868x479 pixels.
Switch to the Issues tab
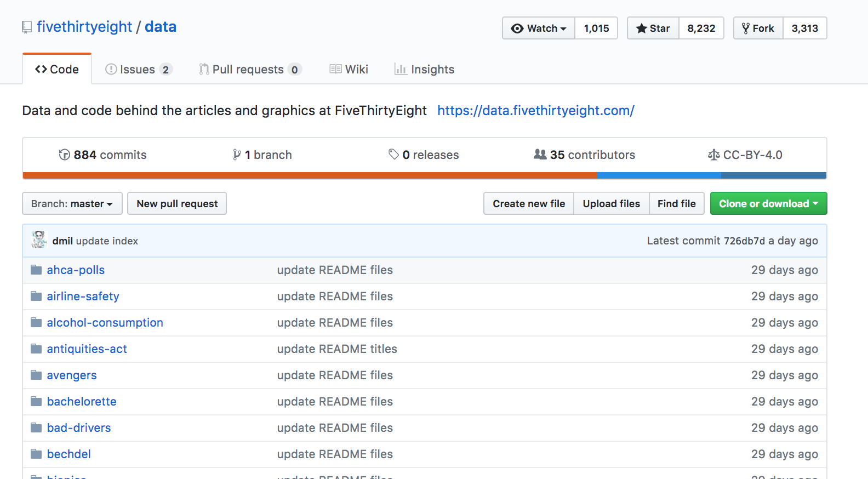point(138,70)
